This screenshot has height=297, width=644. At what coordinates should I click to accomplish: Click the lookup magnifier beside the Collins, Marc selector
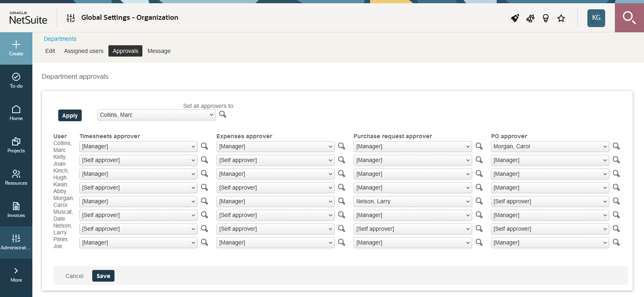(222, 114)
